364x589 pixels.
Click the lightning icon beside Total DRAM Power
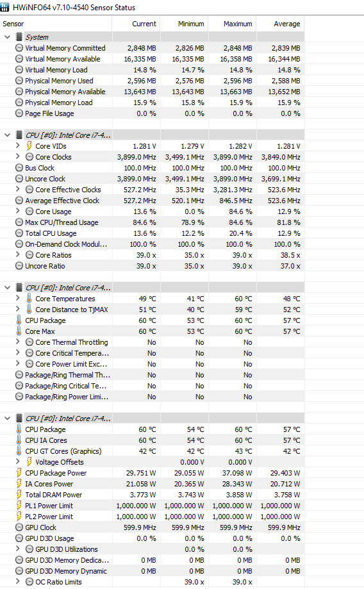(19, 494)
